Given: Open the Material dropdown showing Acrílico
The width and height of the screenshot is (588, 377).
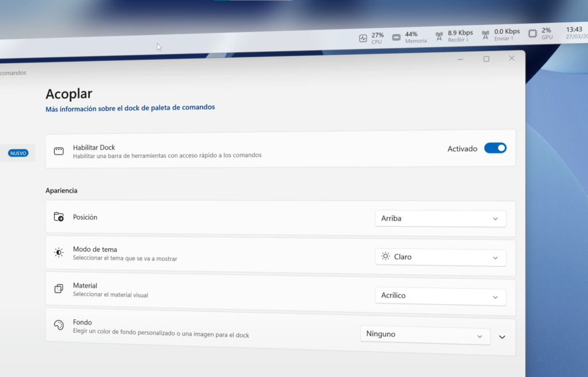Looking at the screenshot, I should (440, 297).
